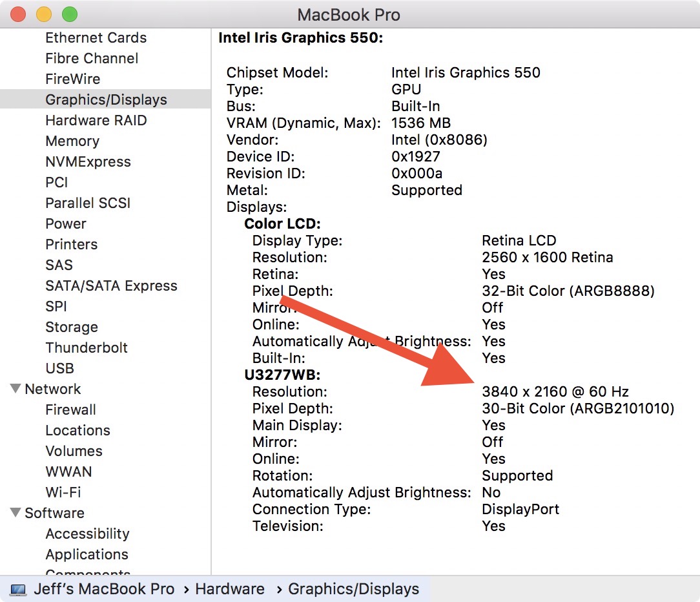Show the Storage hardware details
The width and height of the screenshot is (700, 602).
(72, 327)
